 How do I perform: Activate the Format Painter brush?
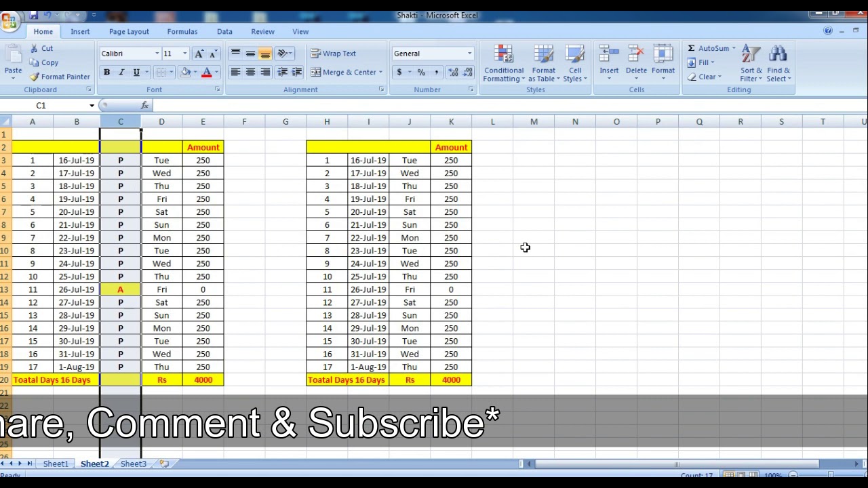point(60,77)
